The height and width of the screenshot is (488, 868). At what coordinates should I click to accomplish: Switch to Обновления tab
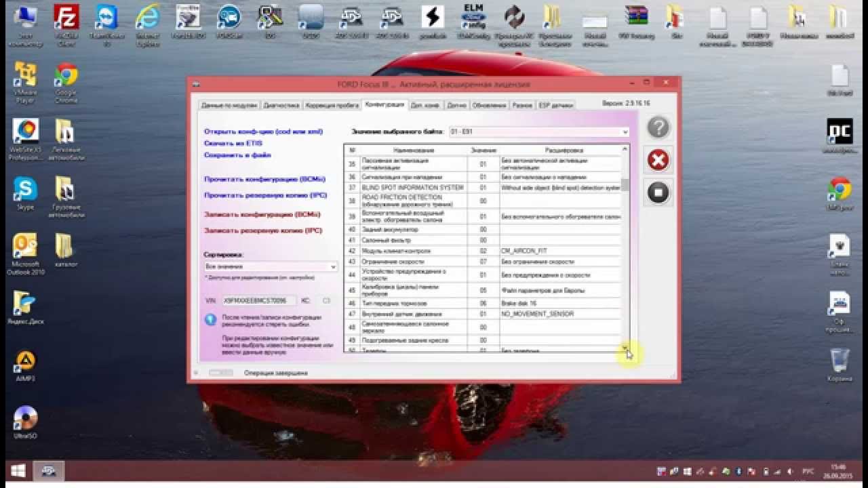click(489, 105)
